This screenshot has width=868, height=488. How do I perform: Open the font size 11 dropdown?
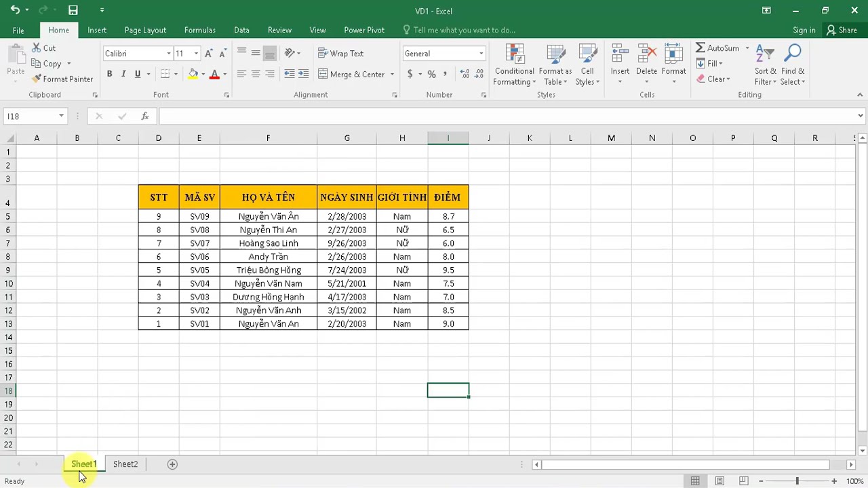pos(196,54)
